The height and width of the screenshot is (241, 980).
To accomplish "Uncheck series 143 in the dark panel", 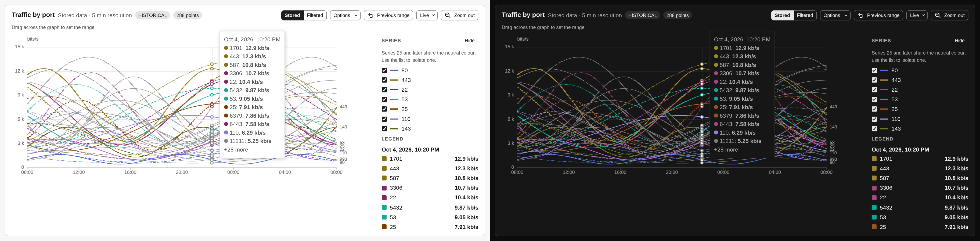I will coord(874,129).
